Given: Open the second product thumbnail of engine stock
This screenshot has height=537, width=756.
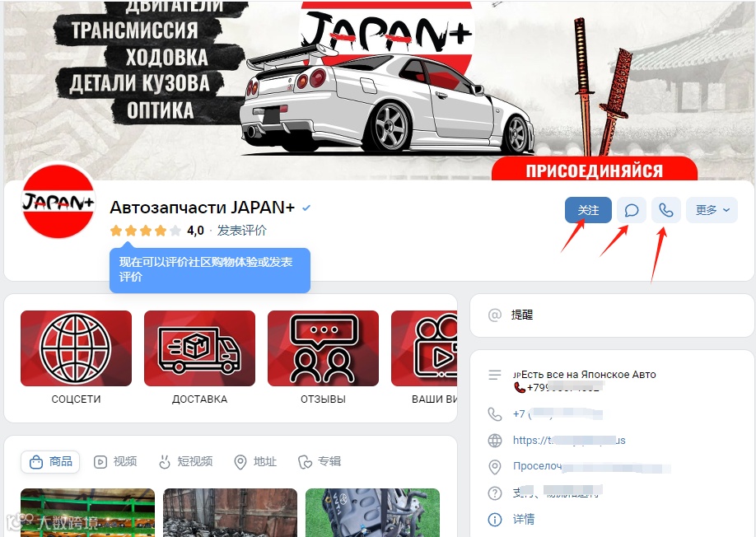Looking at the screenshot, I should tap(231, 512).
